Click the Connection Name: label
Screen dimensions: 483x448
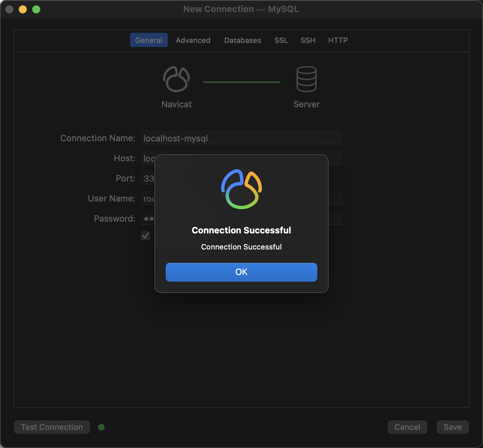98,138
